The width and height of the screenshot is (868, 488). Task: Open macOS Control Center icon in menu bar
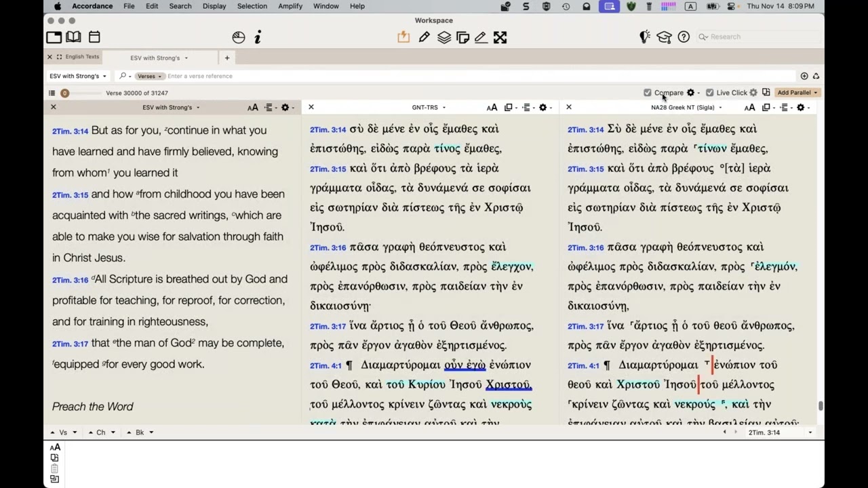point(732,6)
